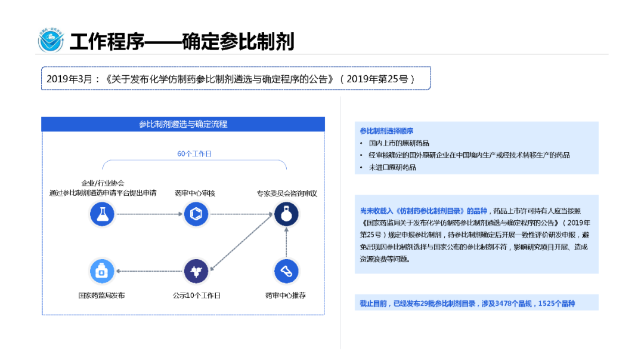Select the bullet 未进口原研药品
Viewport: 644px width, 363px height.
tap(392, 167)
